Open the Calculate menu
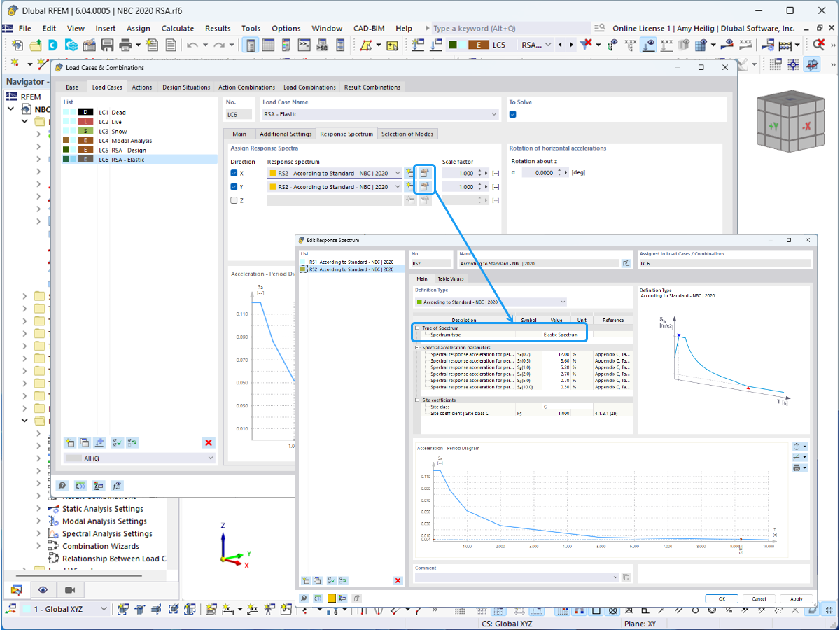Screen dimensions: 840x630 tap(178, 29)
